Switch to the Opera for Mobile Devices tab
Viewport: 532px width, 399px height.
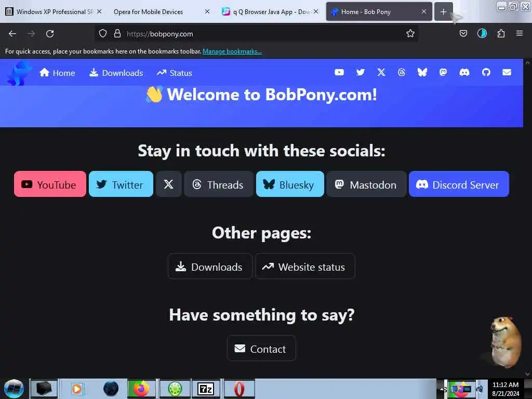[148, 12]
